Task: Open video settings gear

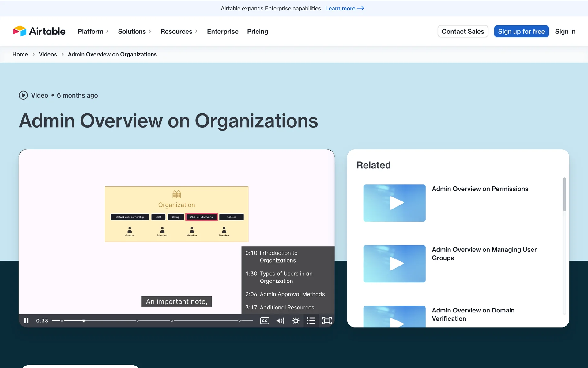Action: click(296, 320)
